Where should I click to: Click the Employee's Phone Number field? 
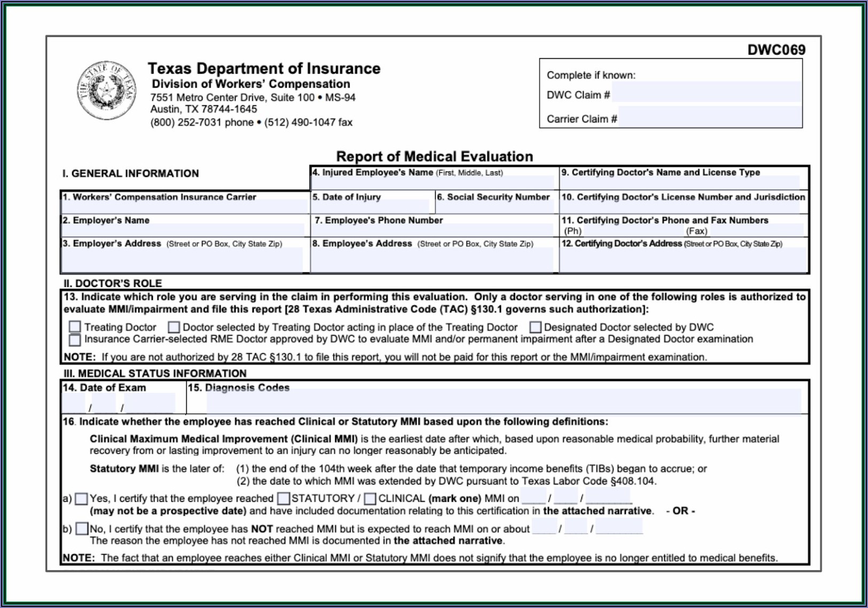pyautogui.click(x=433, y=230)
